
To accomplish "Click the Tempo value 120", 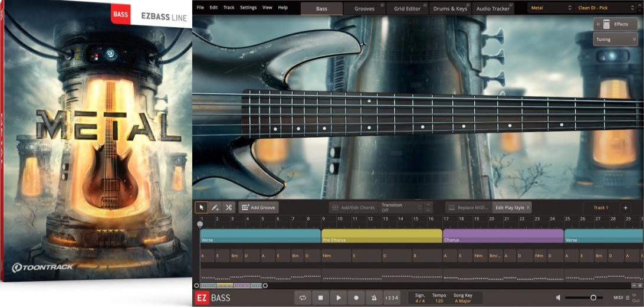I will 439,301.
